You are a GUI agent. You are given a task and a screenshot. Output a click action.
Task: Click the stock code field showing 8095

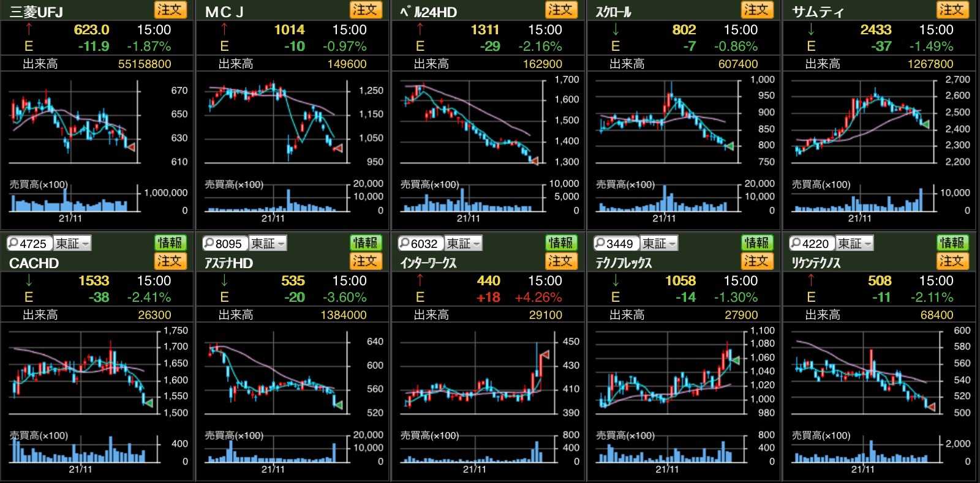(225, 244)
